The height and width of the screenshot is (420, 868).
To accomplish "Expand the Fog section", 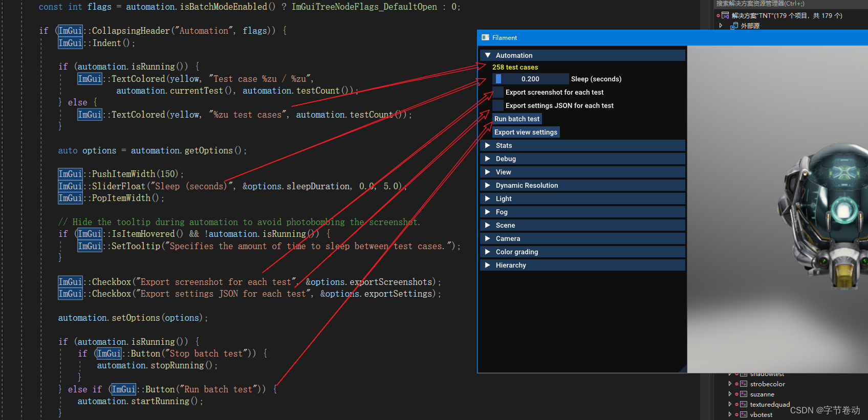I will [x=582, y=212].
